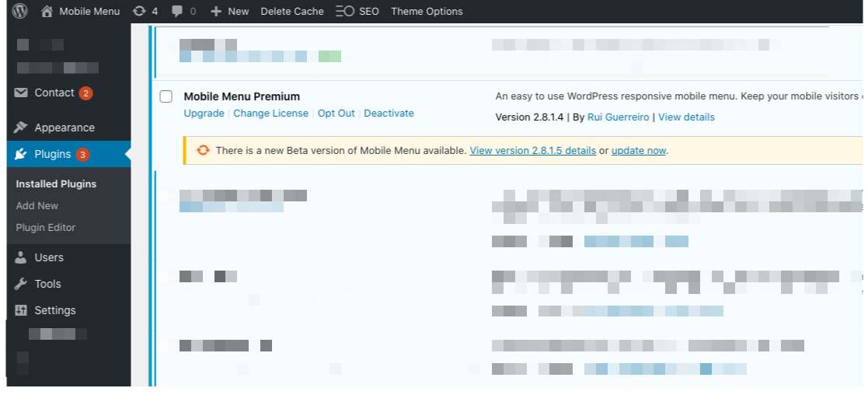Click the WordPress logo icon
The height and width of the screenshot is (402, 868).
(20, 11)
